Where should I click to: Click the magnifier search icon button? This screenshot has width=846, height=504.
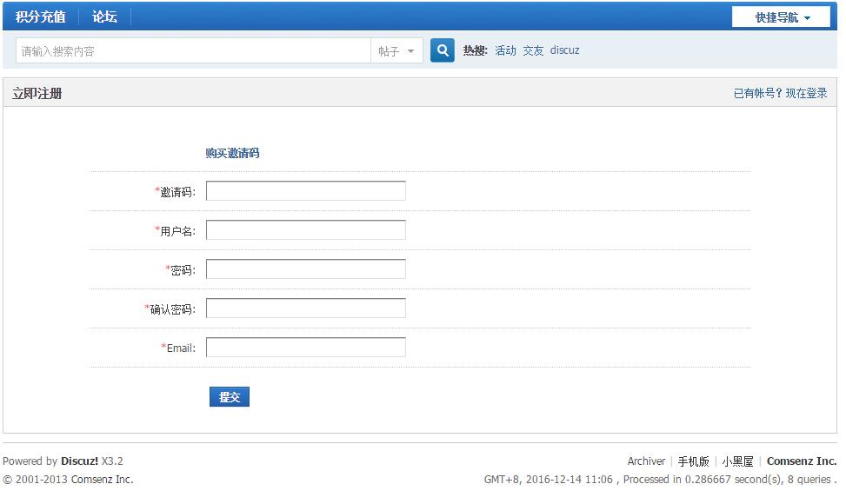pyautogui.click(x=443, y=51)
